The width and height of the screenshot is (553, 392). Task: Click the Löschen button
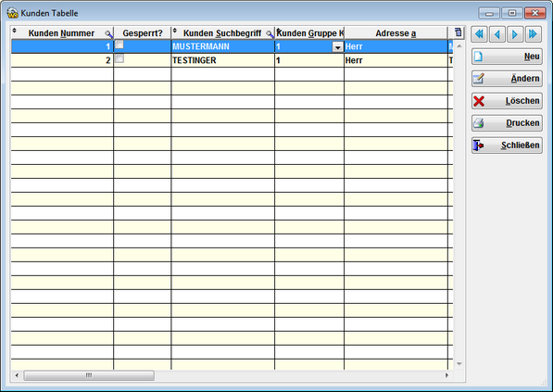point(507,101)
